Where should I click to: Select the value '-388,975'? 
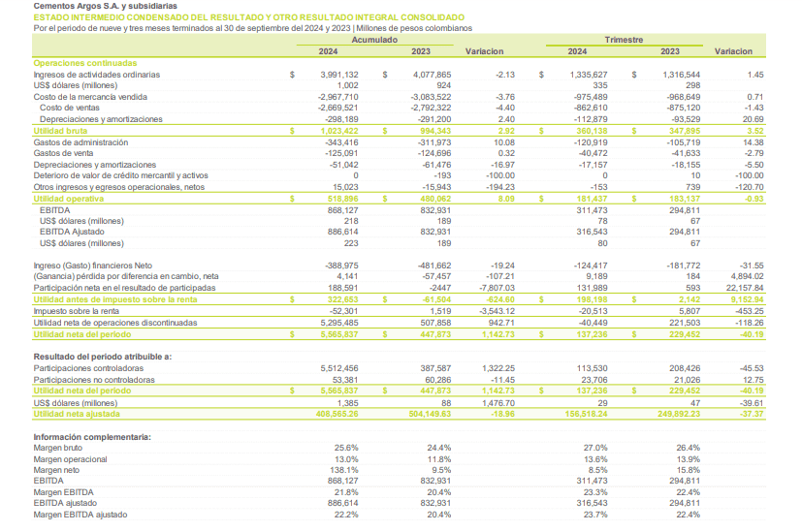(341, 266)
